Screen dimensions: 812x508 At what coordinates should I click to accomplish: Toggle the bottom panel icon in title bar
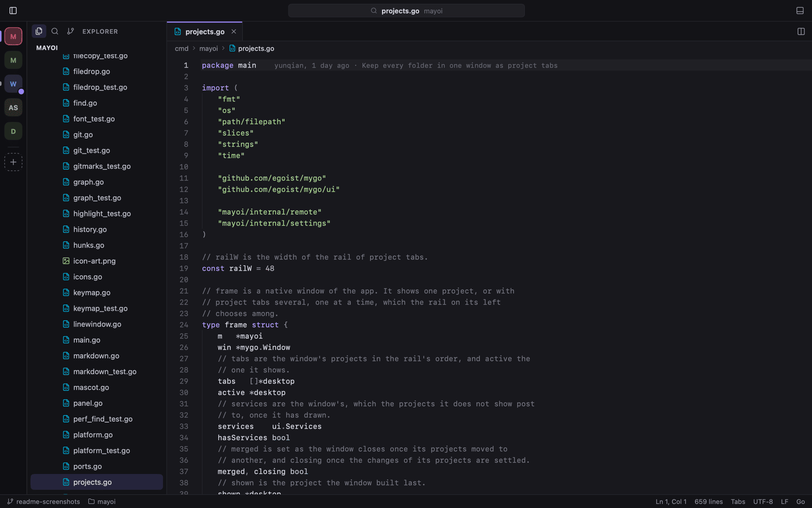coord(800,11)
